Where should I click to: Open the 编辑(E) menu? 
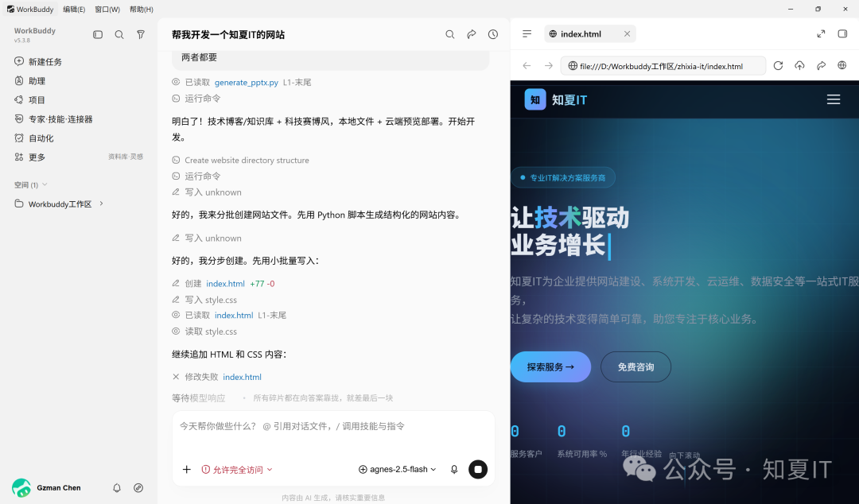pyautogui.click(x=74, y=10)
